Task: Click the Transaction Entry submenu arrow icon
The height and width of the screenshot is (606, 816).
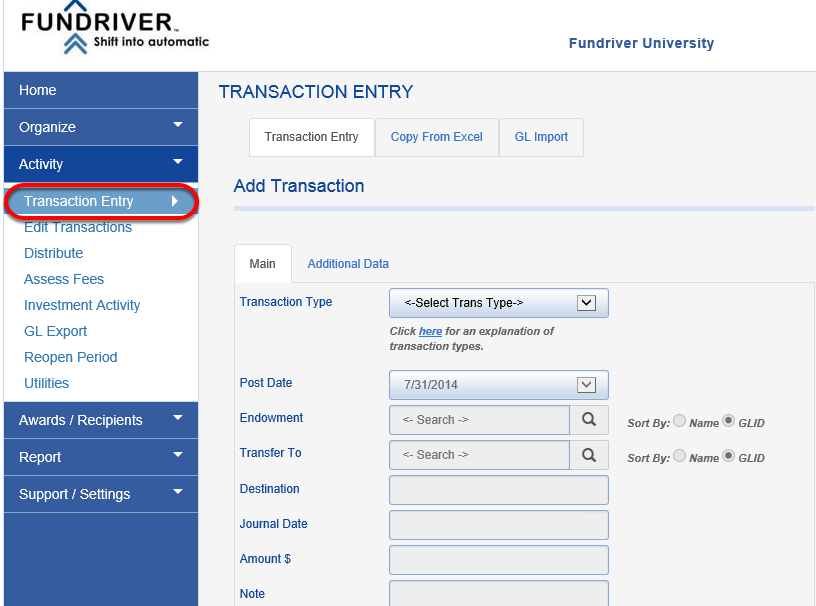Action: tap(175, 201)
